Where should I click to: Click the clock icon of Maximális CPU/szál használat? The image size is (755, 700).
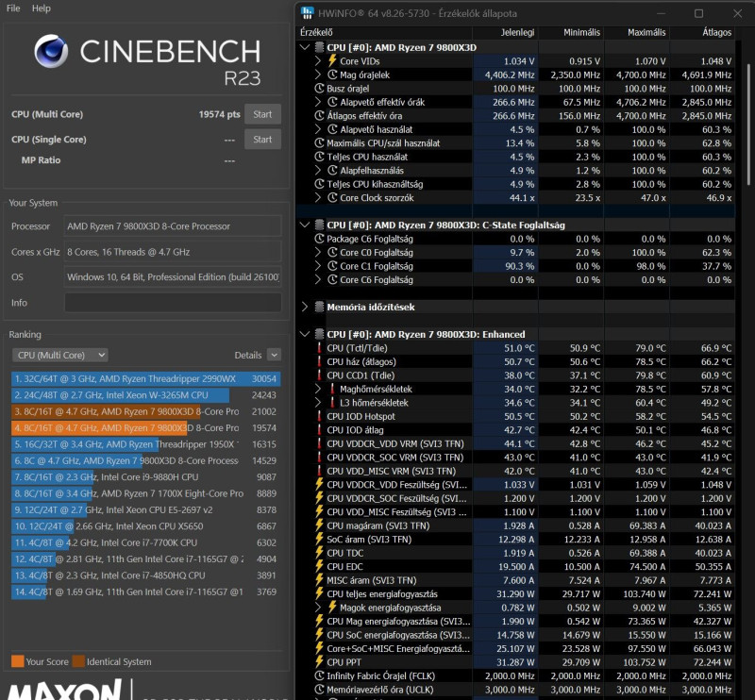[x=319, y=143]
